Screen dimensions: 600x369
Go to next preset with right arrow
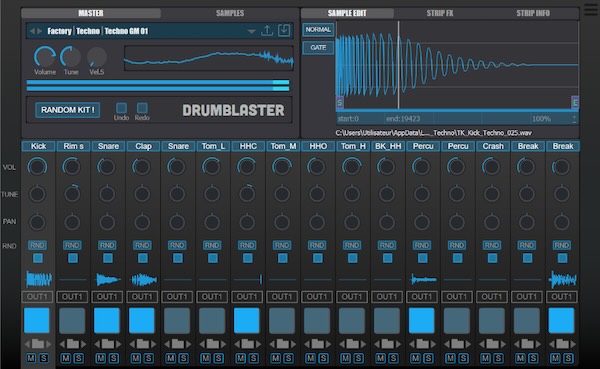(39, 31)
